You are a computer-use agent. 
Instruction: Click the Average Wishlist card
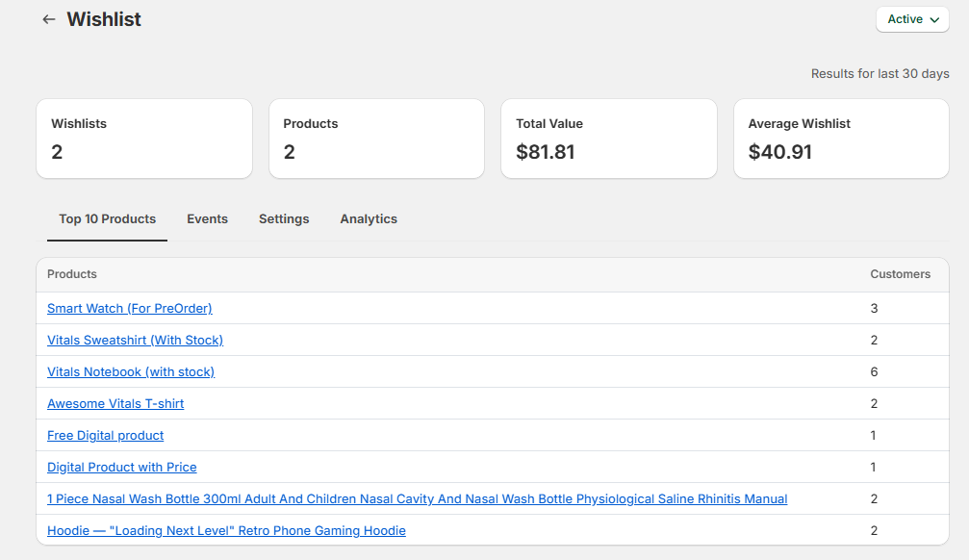point(841,139)
